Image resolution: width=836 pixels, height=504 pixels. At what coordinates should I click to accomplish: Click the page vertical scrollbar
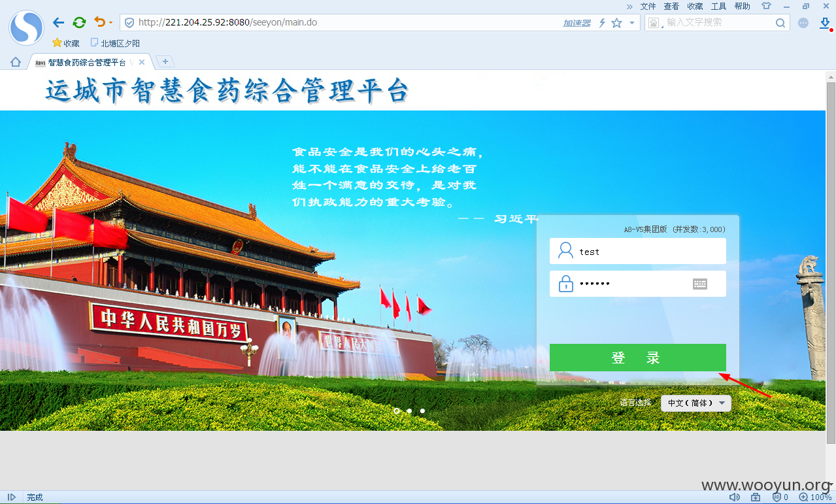(831, 261)
